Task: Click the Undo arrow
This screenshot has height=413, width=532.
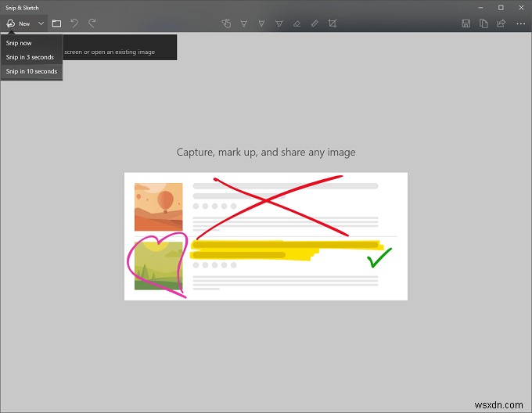Action: tap(74, 23)
